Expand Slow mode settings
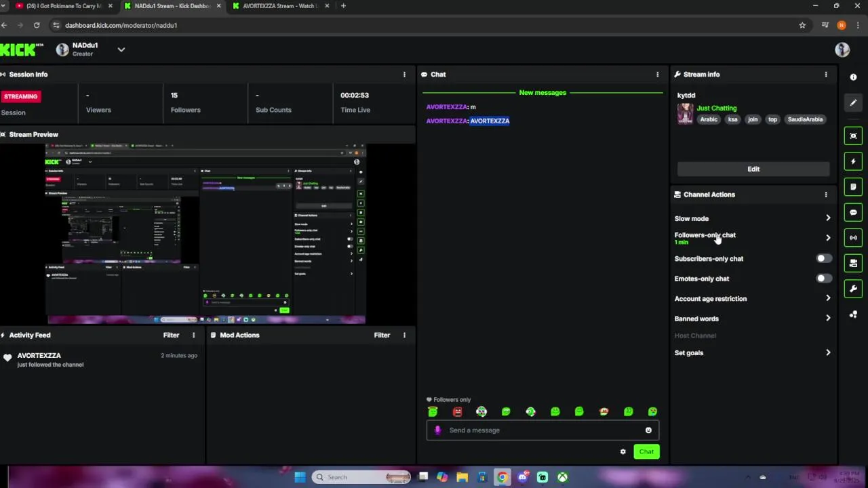This screenshot has height=488, width=868. (x=752, y=218)
